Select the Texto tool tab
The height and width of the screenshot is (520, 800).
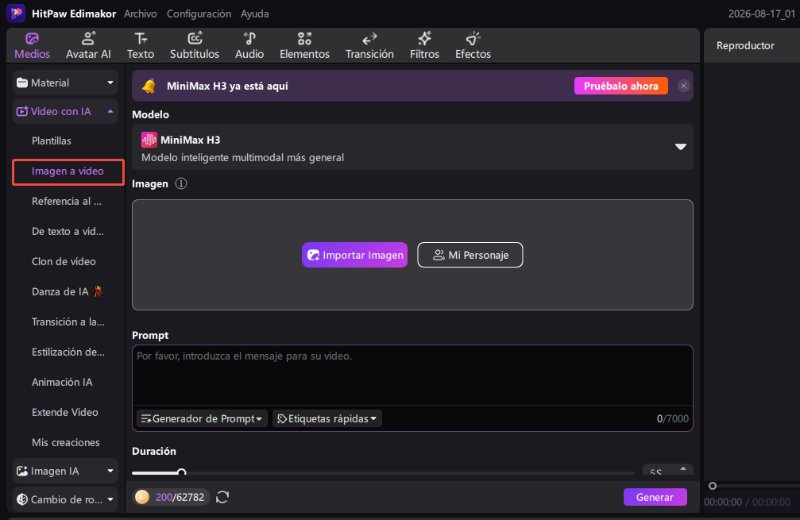pyautogui.click(x=140, y=46)
